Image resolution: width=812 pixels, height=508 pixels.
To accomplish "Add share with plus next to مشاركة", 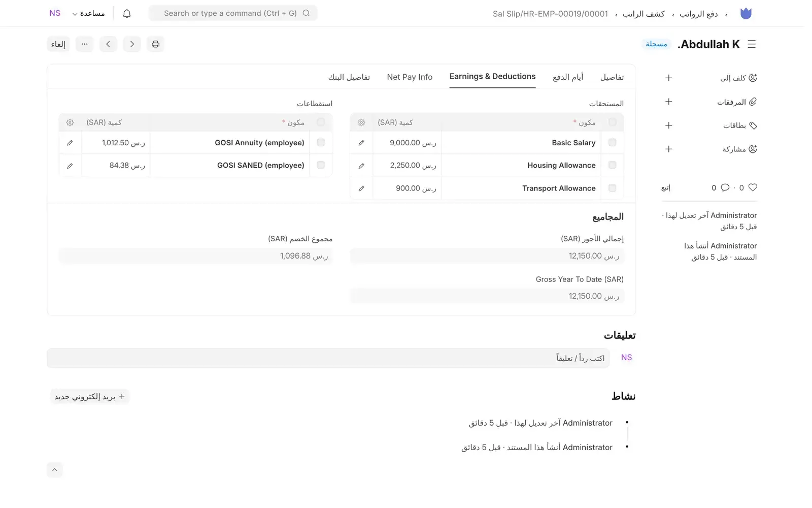I will [669, 149].
